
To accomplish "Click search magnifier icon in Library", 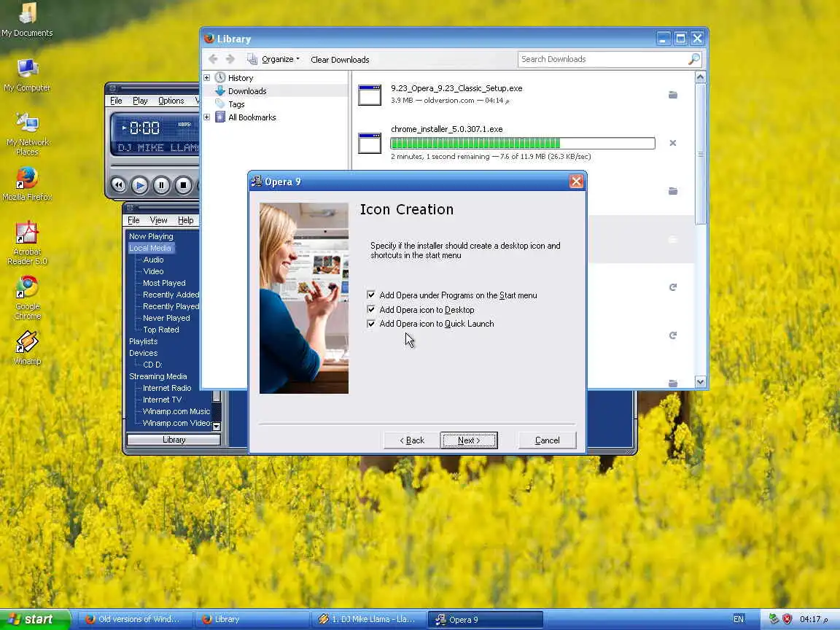I will [x=693, y=59].
